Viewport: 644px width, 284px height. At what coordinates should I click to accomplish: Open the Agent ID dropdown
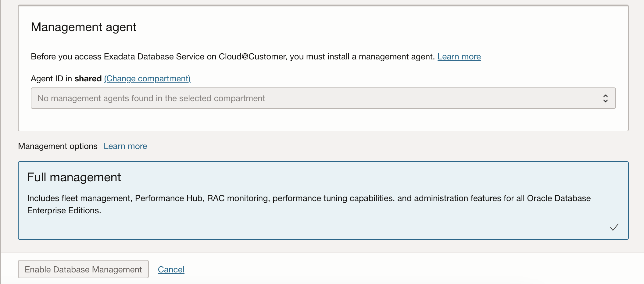click(323, 98)
